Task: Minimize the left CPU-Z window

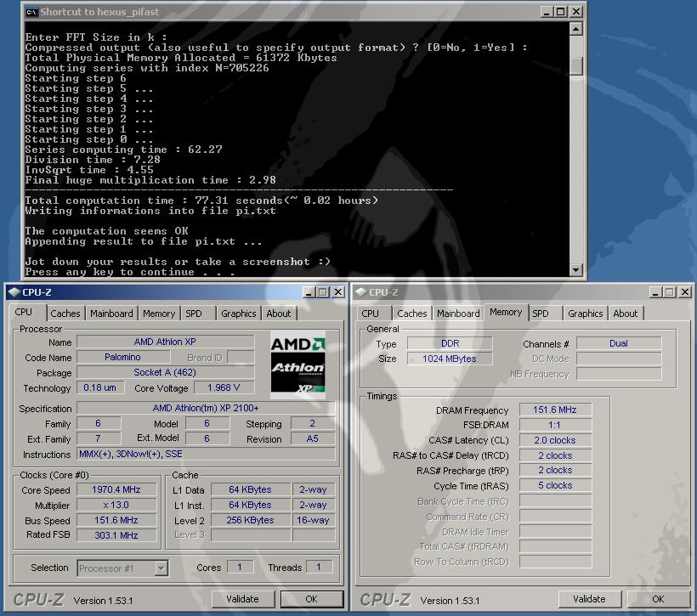Action: click(x=309, y=292)
